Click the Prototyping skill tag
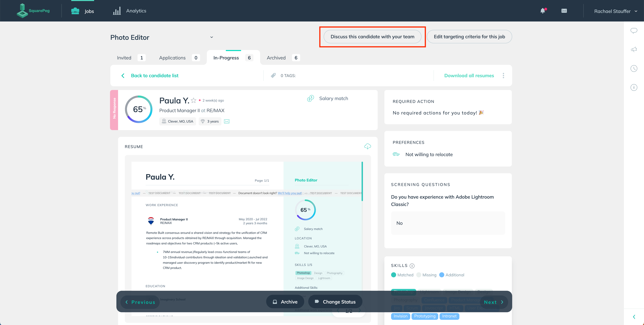644x325 pixels. coord(425,316)
